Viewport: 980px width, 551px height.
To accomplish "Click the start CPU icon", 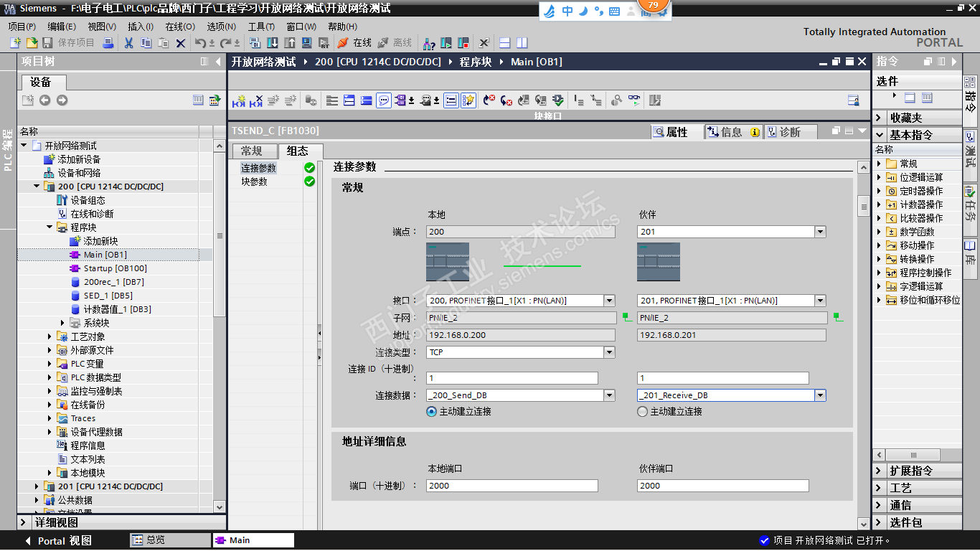I will (446, 43).
